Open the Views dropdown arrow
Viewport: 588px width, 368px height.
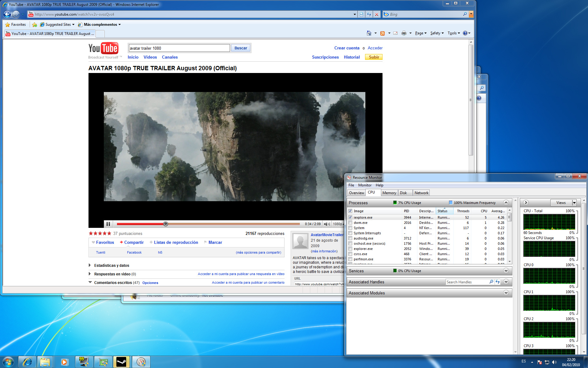pos(574,203)
